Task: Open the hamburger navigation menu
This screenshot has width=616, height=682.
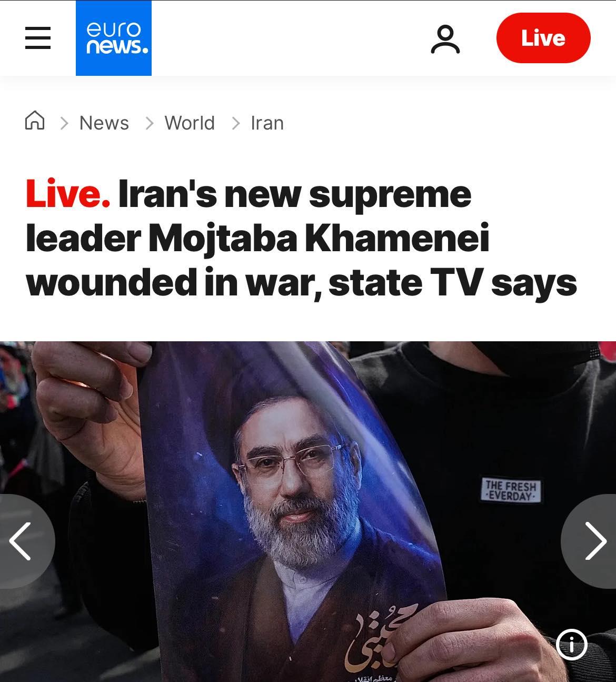Action: (38, 38)
